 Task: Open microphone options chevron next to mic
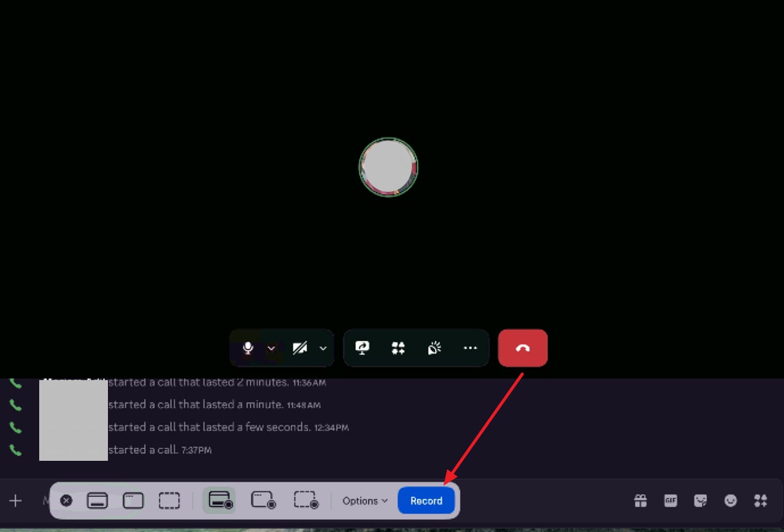271,348
